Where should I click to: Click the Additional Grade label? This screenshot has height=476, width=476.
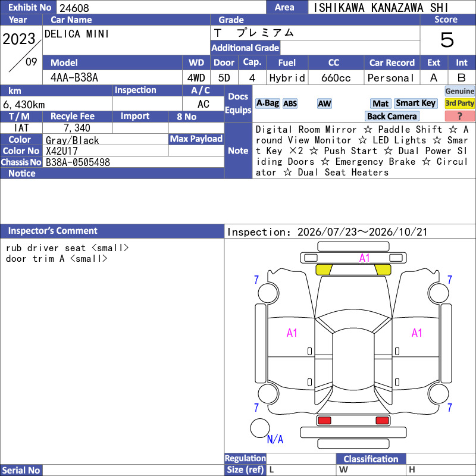245,48
